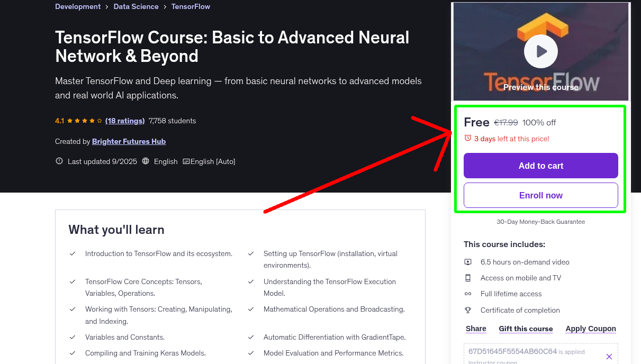The height and width of the screenshot is (364, 641).
Task: Click the globe icon beside English
Action: (146, 161)
